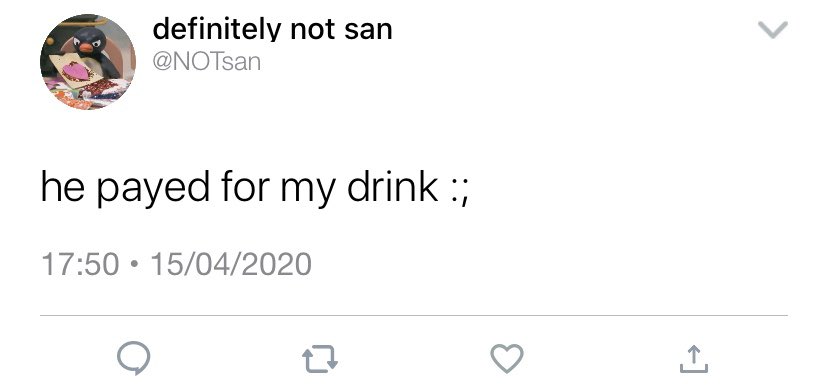Open the profile of definitely not san

(x=272, y=30)
